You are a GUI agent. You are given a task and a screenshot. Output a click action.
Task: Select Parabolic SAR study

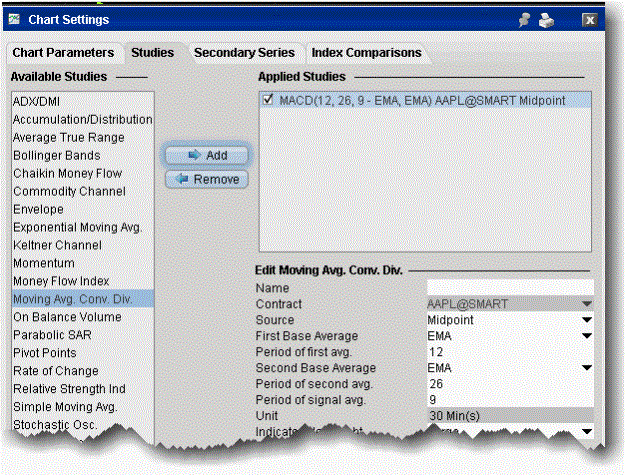[52, 335]
